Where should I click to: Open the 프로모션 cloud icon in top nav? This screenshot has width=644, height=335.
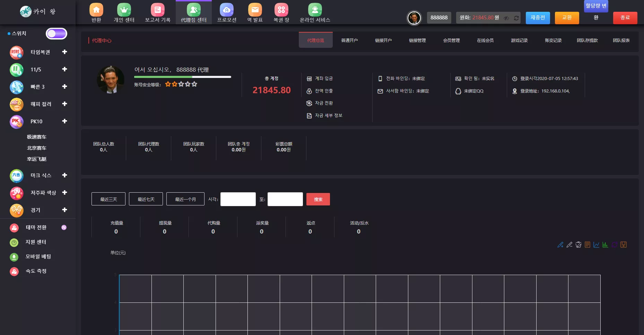pos(227,10)
